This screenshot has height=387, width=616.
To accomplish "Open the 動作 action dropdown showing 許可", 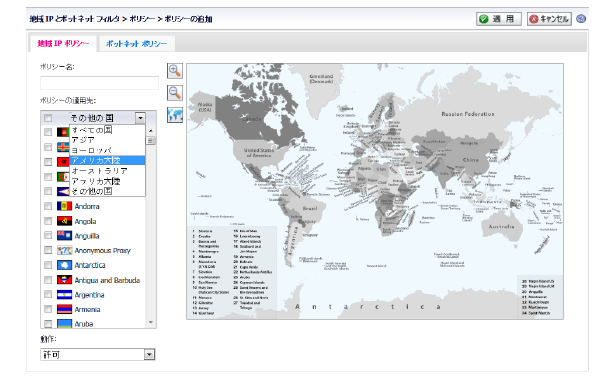I will (97, 354).
